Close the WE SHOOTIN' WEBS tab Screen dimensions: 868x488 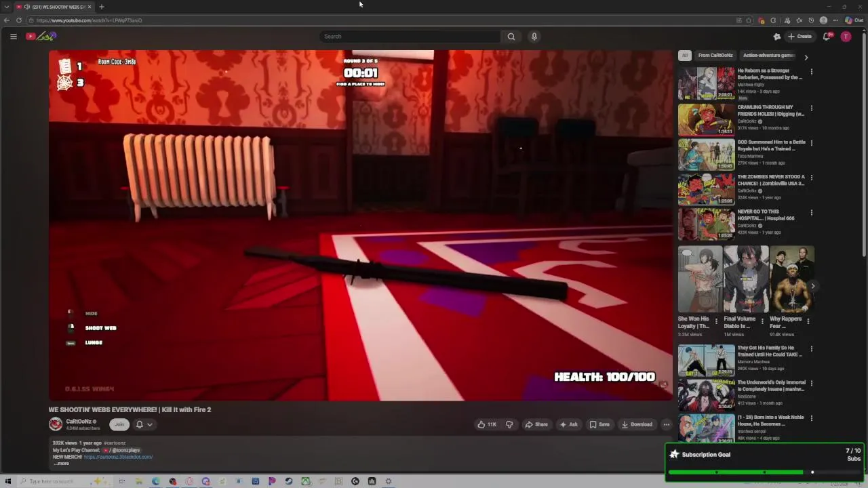point(90,7)
